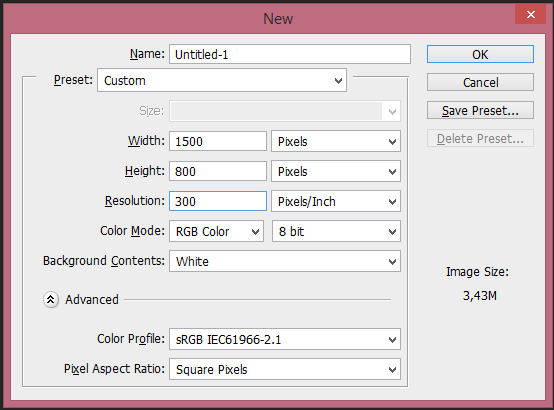This screenshot has width=554, height=410.
Task: Open the Height units dropdown
Action: click(336, 171)
